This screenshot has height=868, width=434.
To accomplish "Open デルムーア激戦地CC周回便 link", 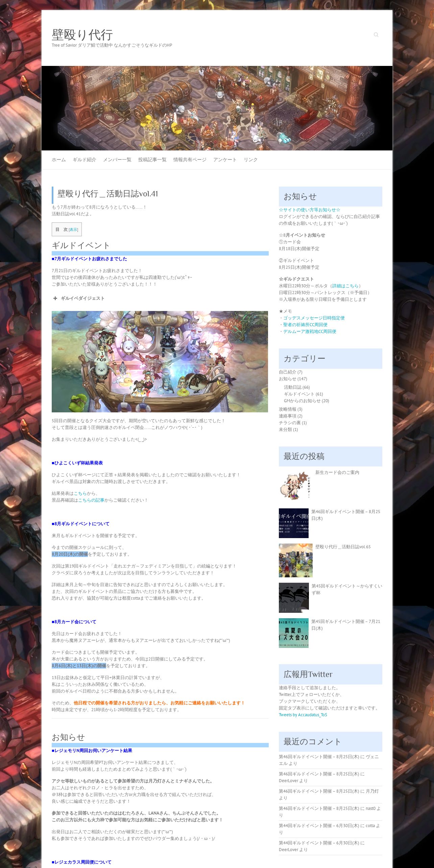I will (x=310, y=331).
